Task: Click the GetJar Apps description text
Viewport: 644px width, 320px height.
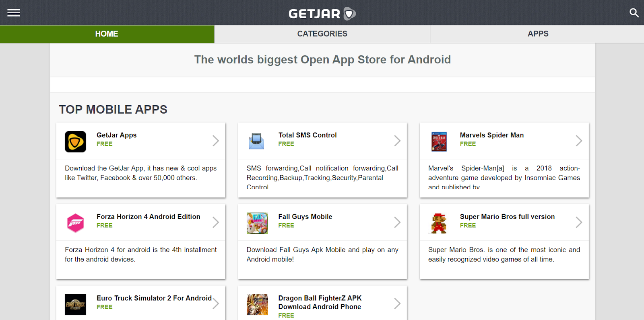Action: 141,173
